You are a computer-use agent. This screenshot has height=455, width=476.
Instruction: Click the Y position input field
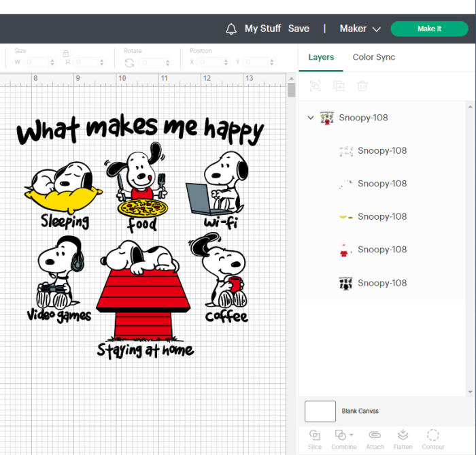coord(256,62)
